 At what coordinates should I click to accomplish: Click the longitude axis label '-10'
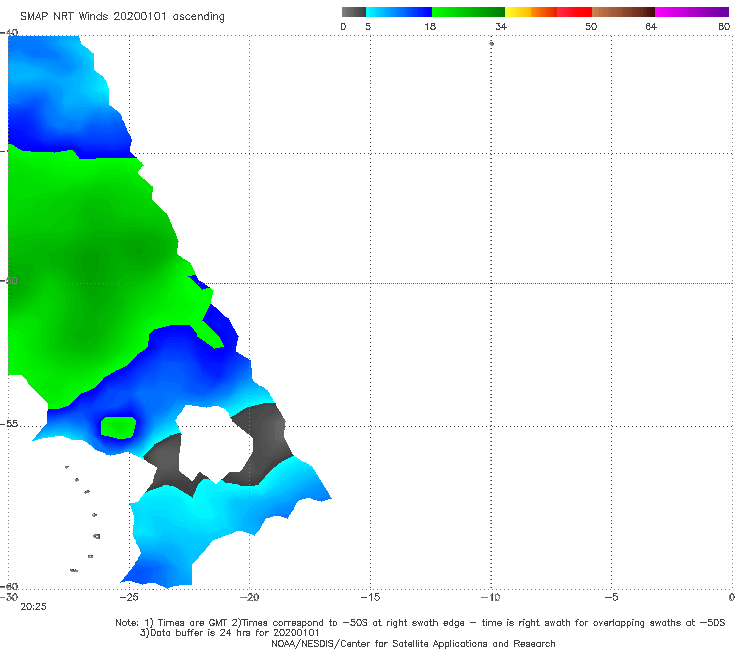490,597
